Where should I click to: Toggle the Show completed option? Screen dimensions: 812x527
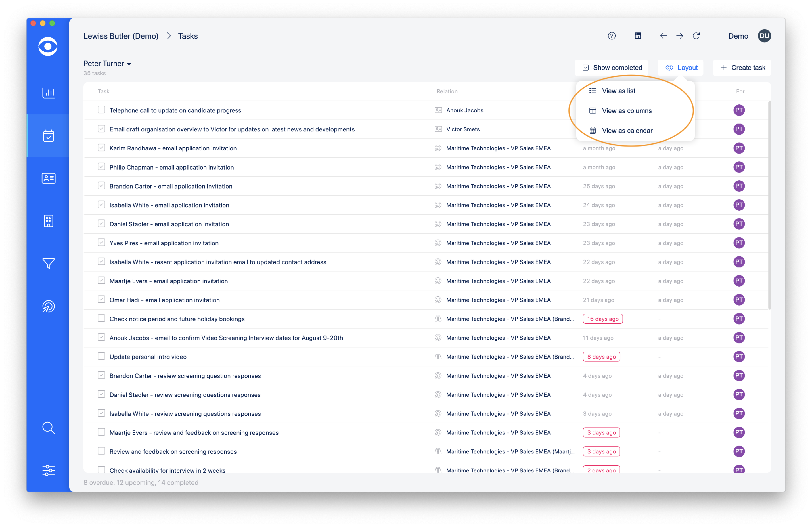pos(612,68)
